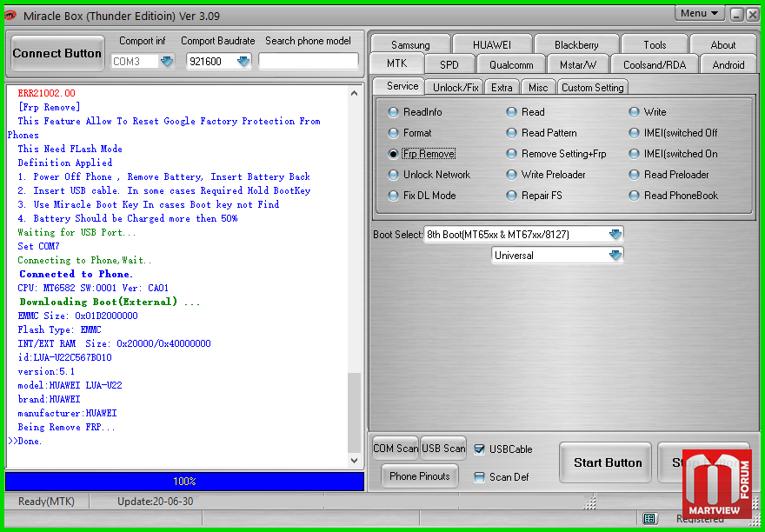Click 'Ready(MTK)' in status bar
Image resolution: width=765 pixels, height=532 pixels.
coord(46,502)
